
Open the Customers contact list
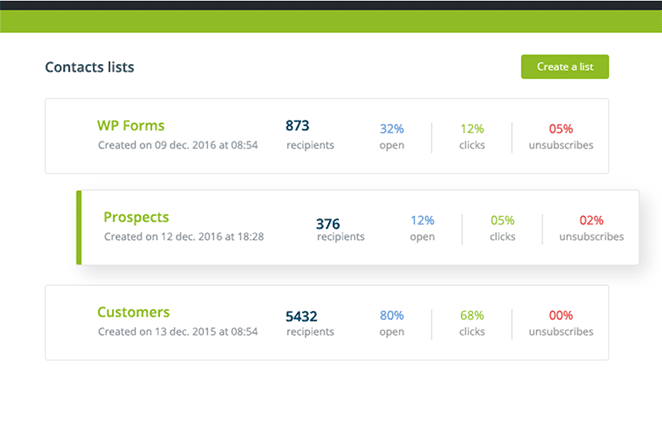(133, 312)
